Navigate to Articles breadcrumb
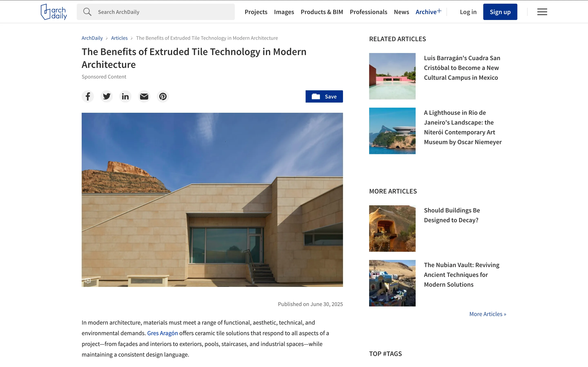 119,38
